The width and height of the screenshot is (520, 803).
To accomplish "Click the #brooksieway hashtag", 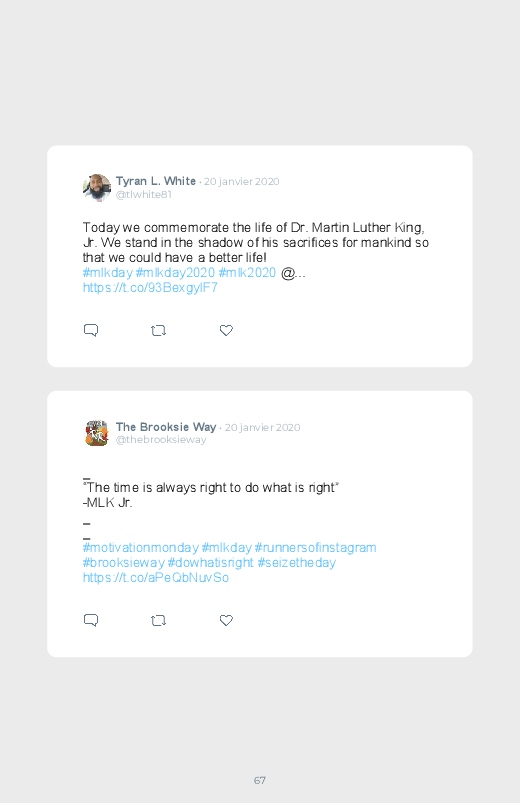I will tap(123, 562).
